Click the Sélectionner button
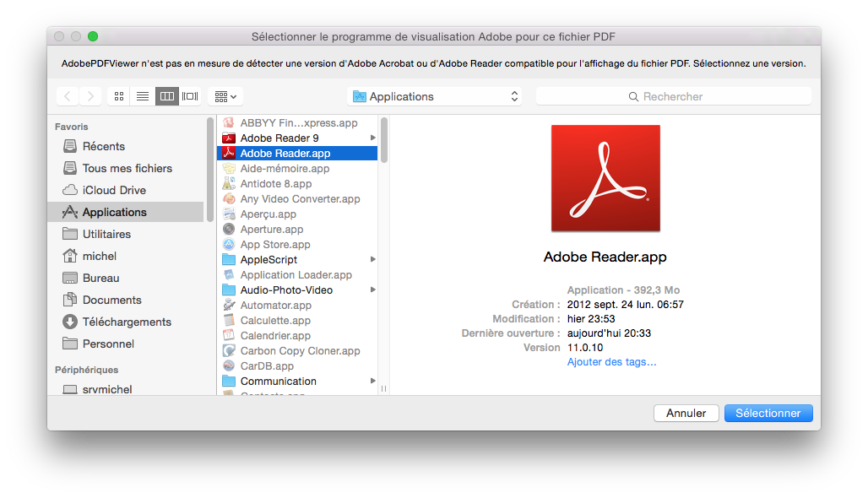Viewport: 868px width, 498px height. 768,414
